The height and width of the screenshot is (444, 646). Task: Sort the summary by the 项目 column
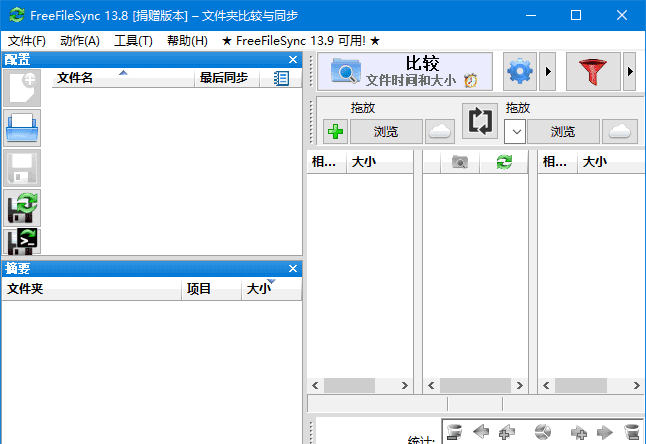pyautogui.click(x=211, y=289)
